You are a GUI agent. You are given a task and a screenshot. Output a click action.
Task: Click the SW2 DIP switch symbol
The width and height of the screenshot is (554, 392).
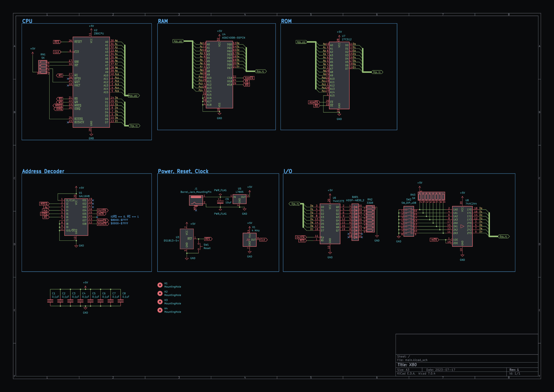pos(409,221)
